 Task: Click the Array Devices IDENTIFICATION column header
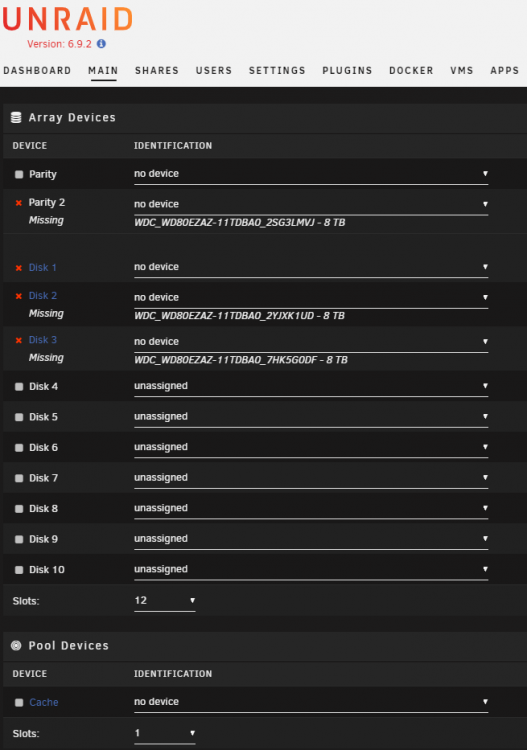tap(173, 145)
